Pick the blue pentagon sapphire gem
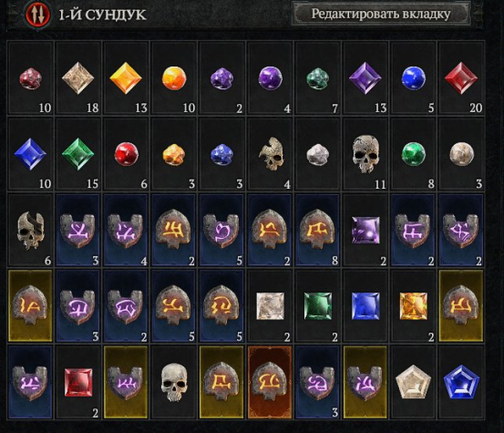 pyautogui.click(x=461, y=382)
